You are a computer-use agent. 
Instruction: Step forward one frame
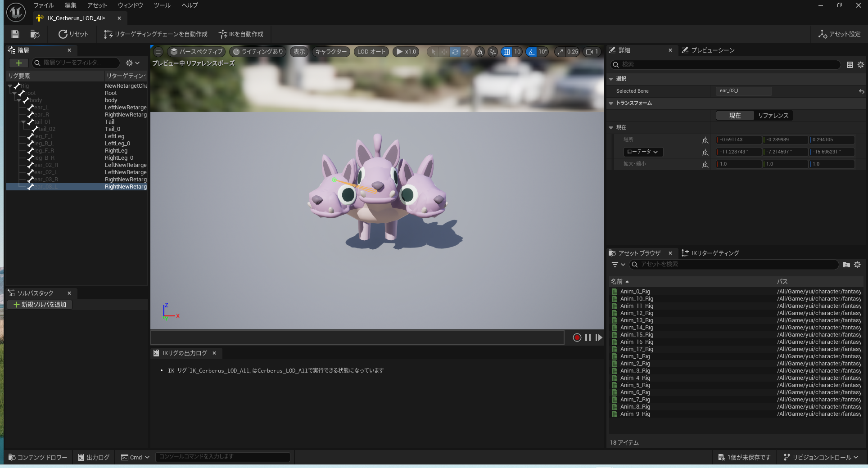(599, 337)
